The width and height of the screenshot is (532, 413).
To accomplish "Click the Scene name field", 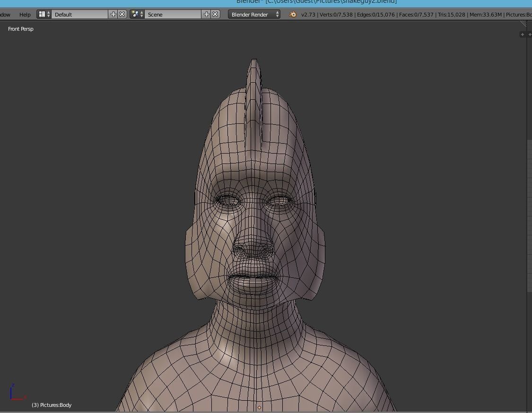I will click(173, 14).
